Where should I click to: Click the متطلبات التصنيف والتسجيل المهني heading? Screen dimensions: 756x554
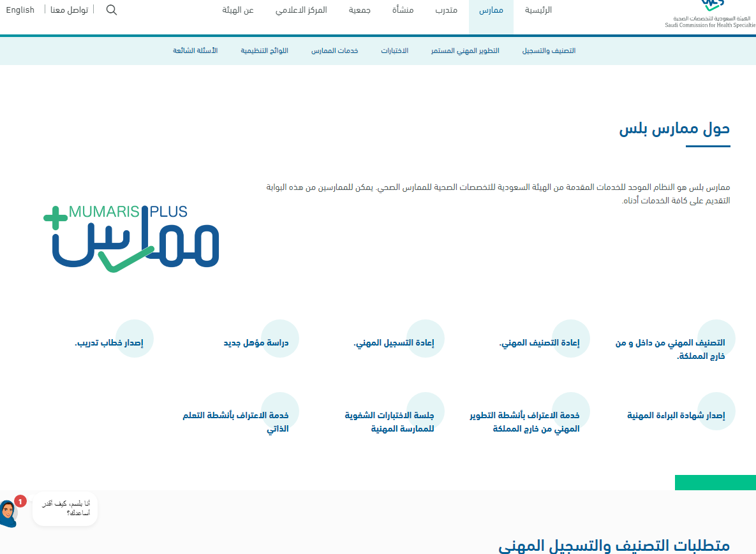pyautogui.click(x=614, y=545)
